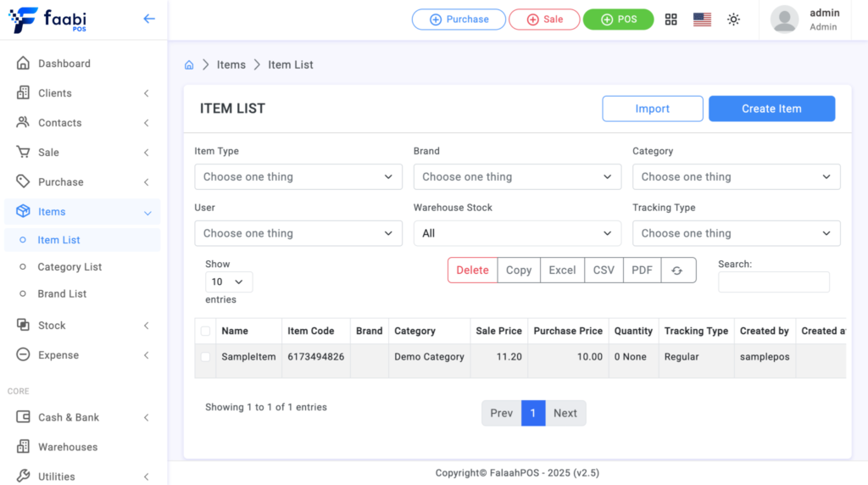This screenshot has height=485, width=868.
Task: Sort by Name column header
Action: click(x=248, y=331)
